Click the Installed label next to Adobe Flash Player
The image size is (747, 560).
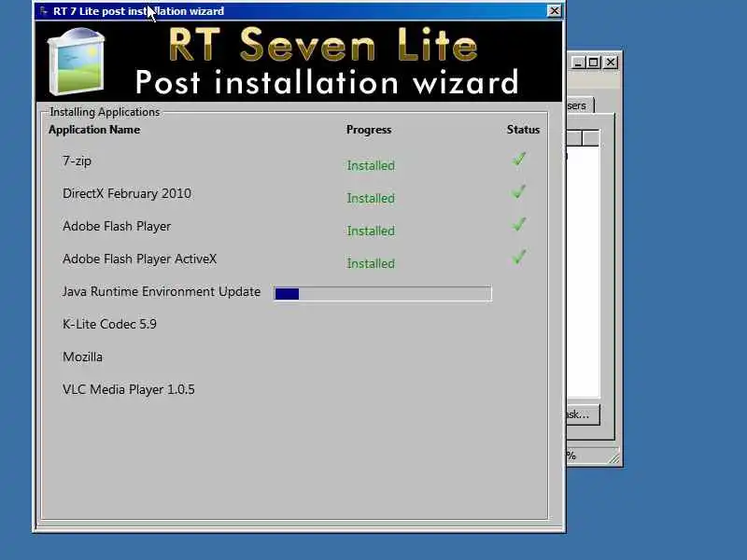(371, 231)
